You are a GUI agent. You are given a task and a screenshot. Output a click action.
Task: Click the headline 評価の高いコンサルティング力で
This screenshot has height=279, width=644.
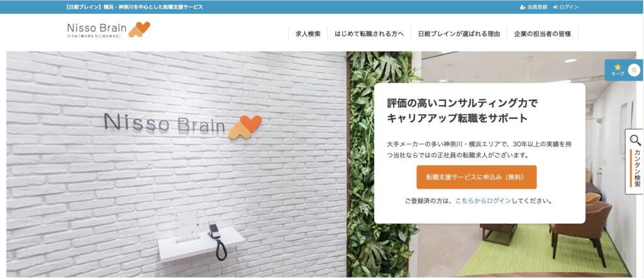point(462,103)
